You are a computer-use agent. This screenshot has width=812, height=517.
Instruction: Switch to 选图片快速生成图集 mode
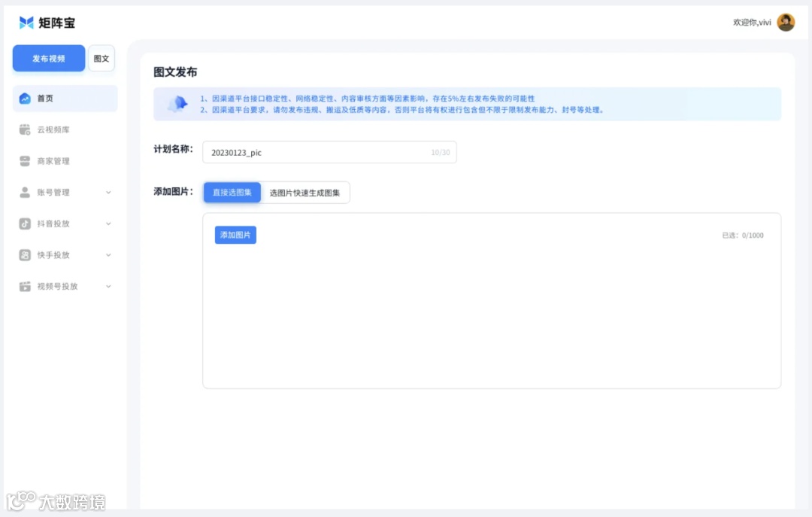click(x=305, y=192)
